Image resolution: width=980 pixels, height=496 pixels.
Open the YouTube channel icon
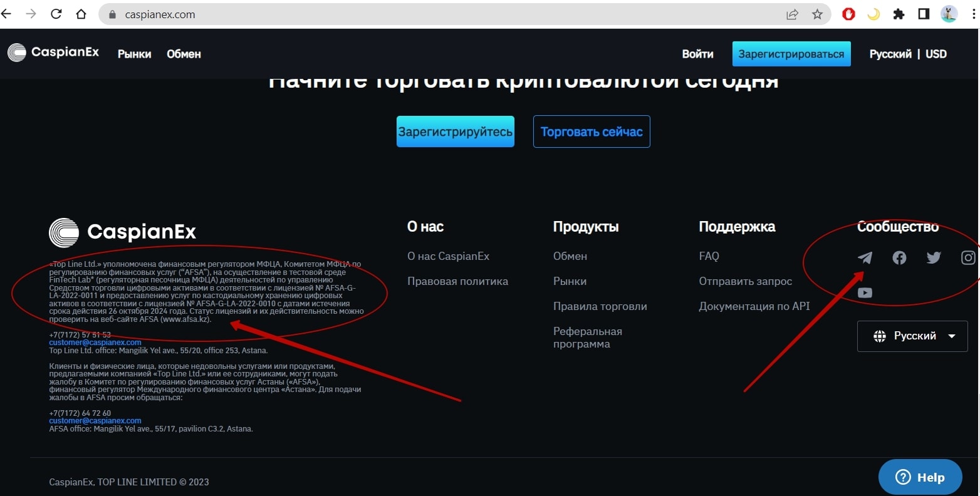(x=865, y=292)
